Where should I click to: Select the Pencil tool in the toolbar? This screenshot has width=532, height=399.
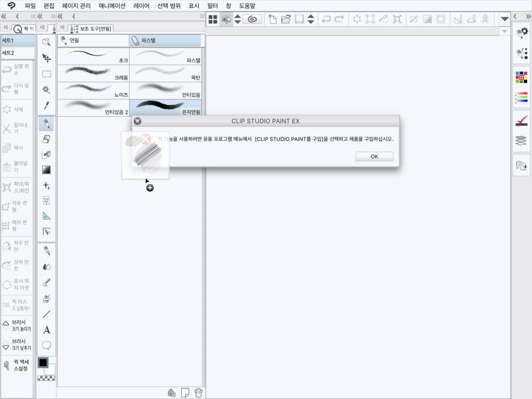point(47,123)
